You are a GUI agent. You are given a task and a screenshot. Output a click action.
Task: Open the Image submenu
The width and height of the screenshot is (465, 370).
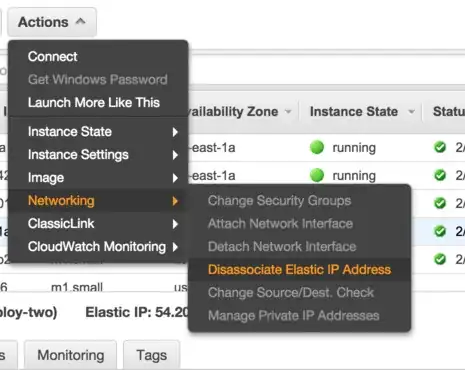pyautogui.click(x=98, y=178)
